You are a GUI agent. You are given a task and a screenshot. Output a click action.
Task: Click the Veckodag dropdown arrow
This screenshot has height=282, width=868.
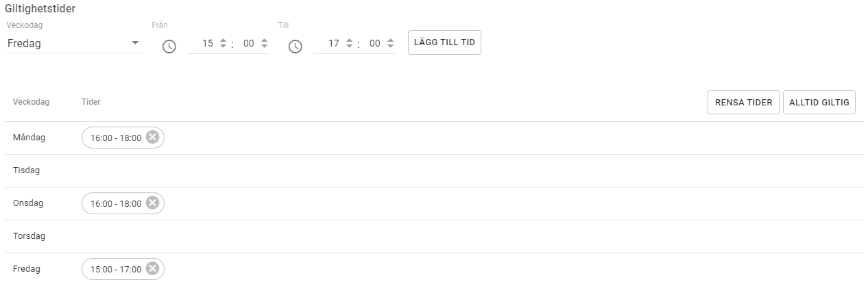(135, 44)
